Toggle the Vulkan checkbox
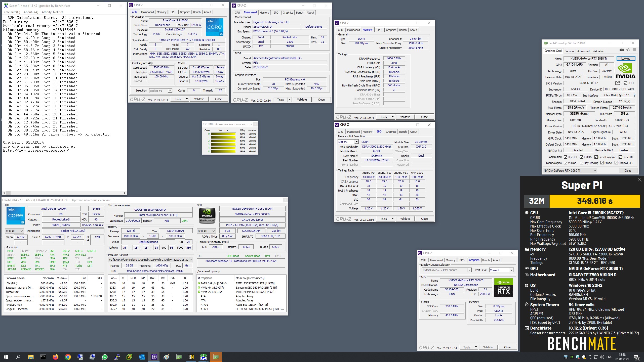 pos(566,163)
